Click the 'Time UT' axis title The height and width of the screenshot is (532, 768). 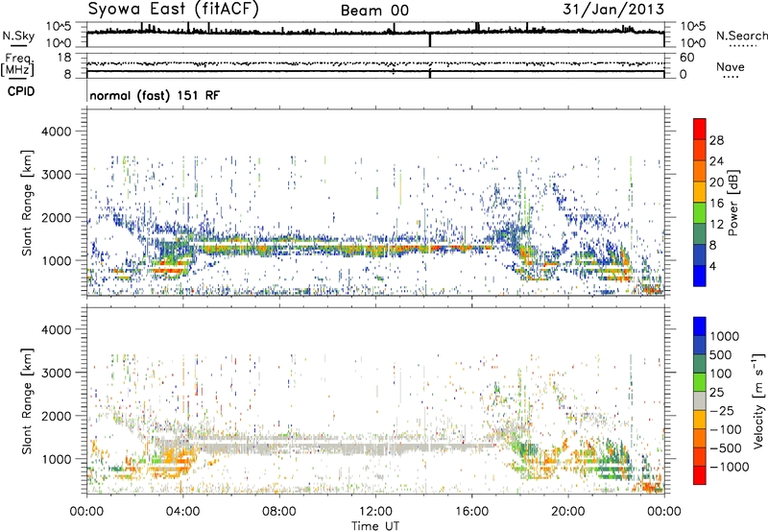click(x=375, y=526)
